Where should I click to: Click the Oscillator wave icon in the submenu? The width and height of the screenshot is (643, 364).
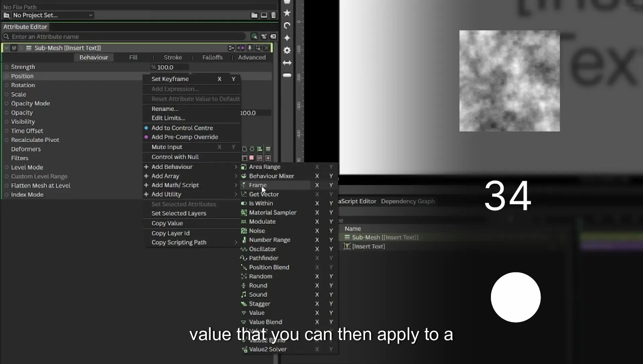244,249
